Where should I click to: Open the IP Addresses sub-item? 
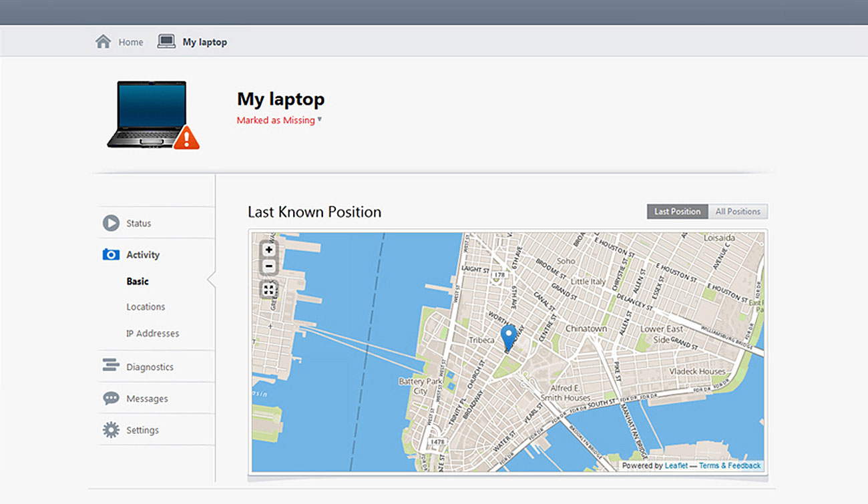click(153, 334)
